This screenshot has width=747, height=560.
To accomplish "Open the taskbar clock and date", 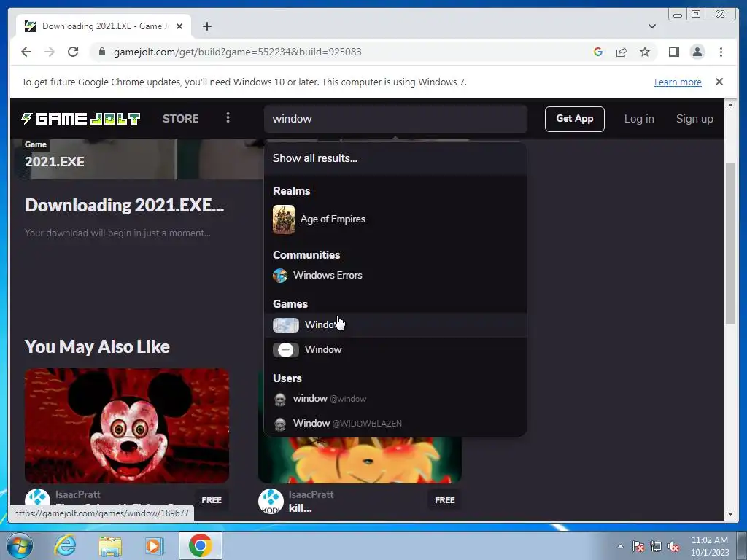I will [x=709, y=546].
